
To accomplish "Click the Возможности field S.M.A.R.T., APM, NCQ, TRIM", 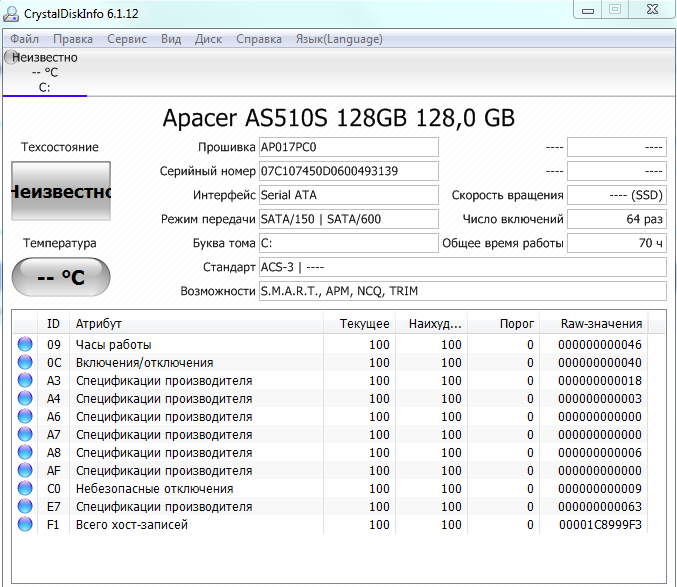I will coord(463,291).
